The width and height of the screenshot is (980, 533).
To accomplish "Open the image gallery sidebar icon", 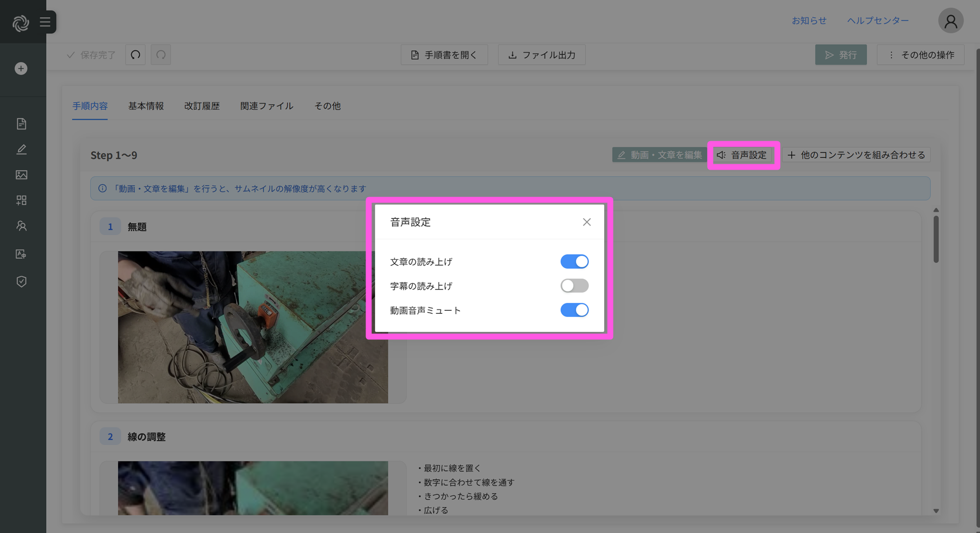I will (x=21, y=175).
